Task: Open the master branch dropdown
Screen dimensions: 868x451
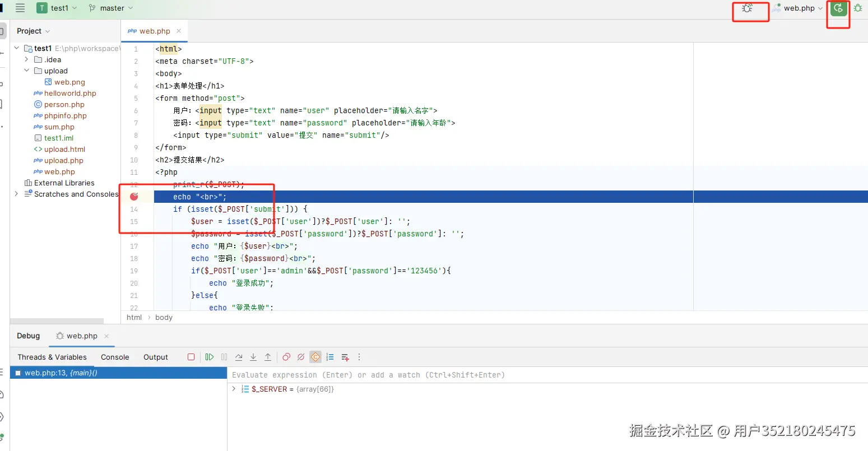Action: [111, 8]
